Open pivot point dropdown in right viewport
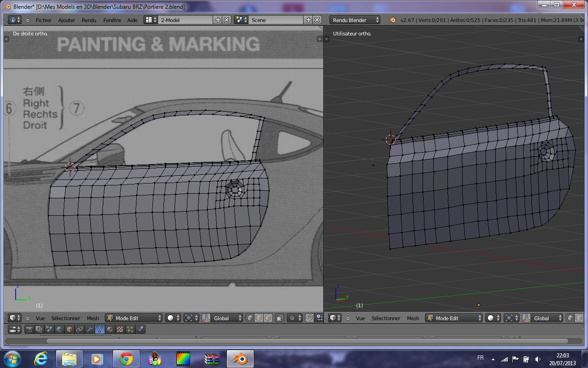 pyautogui.click(x=511, y=318)
